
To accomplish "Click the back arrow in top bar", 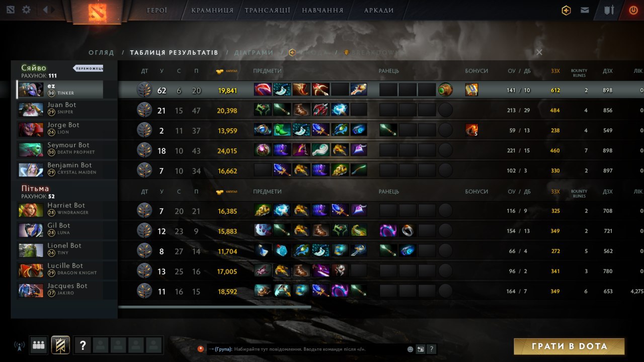I will click(46, 10).
